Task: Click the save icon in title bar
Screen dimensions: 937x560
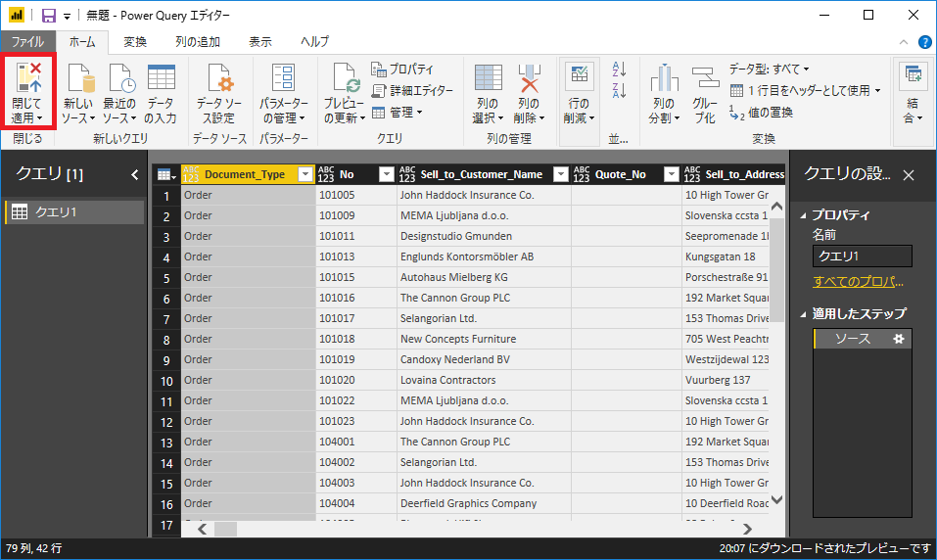Action: [48, 16]
